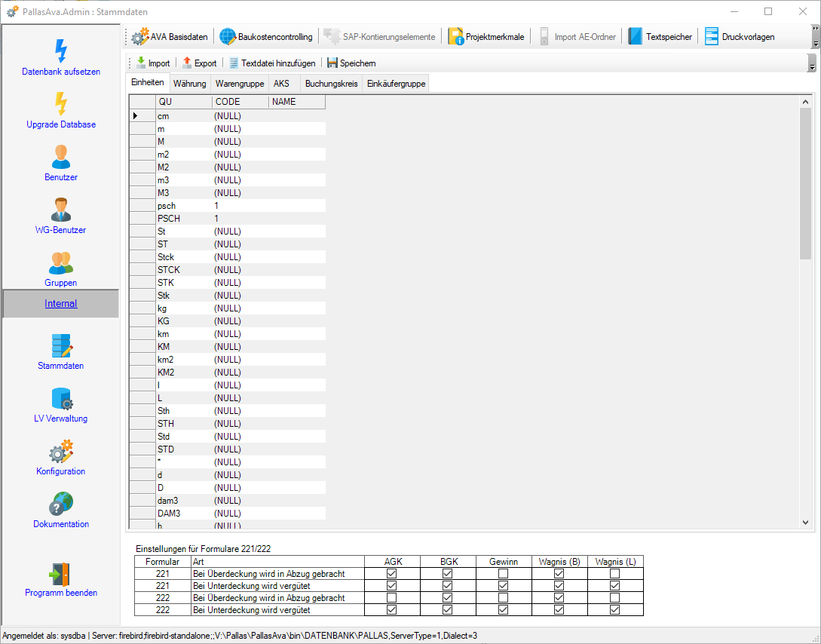
Task: Click the CODE column header
Action: (240, 102)
